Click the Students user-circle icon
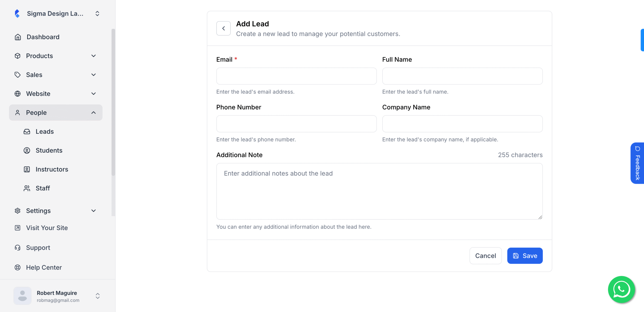The height and width of the screenshot is (312, 644). (x=27, y=150)
